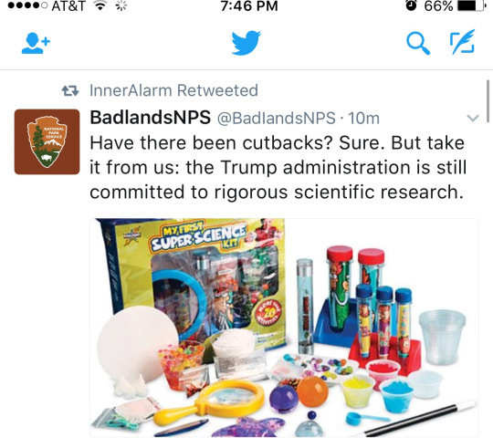Open the tweet text about cutbacks
The width and height of the screenshot is (493, 448).
pos(278,168)
